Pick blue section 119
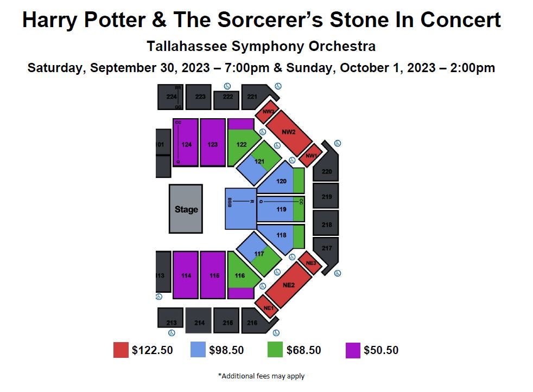This screenshot has width=533, height=392. 275,209
